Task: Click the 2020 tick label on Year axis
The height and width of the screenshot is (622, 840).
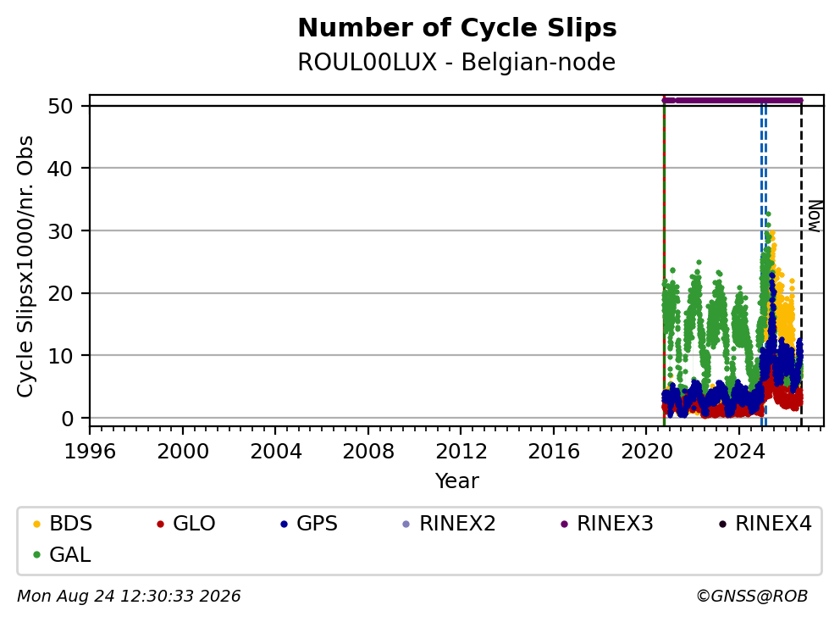Action: tap(646, 452)
